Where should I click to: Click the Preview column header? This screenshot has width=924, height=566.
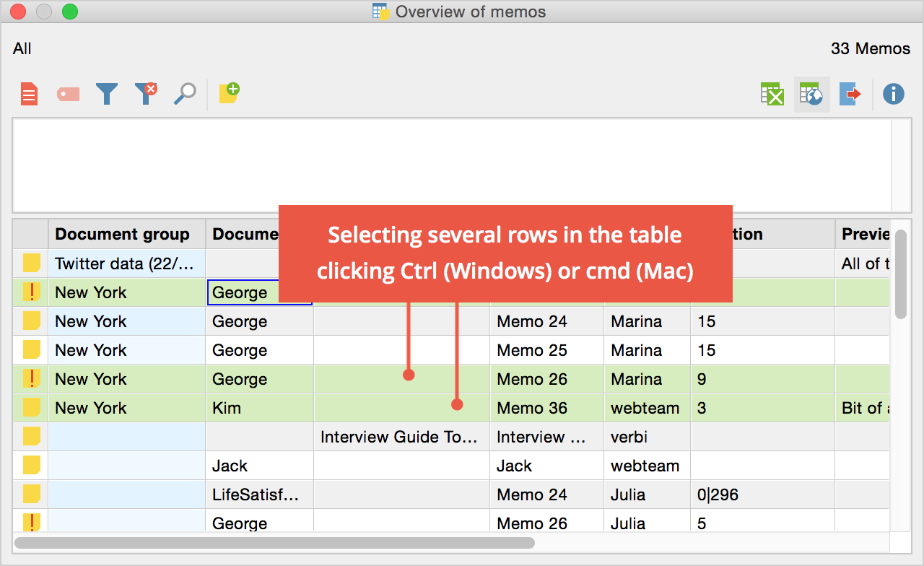tap(864, 234)
